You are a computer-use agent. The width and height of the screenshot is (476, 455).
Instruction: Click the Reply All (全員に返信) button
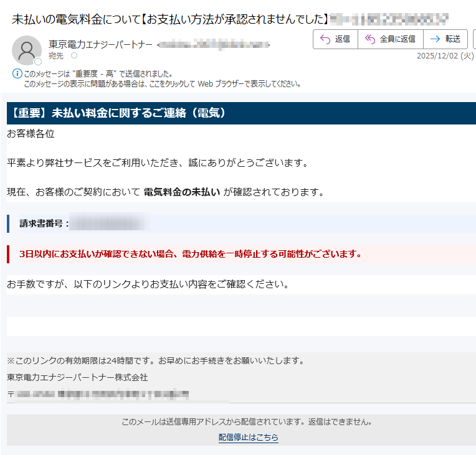(390, 39)
